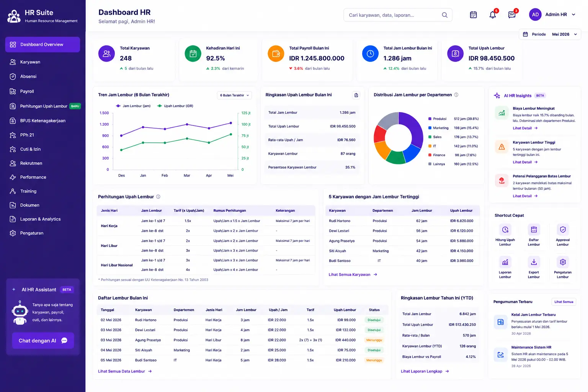Go to Dashboard Overview in sidebar
The width and height of the screenshot is (588, 392).
[x=42, y=44]
